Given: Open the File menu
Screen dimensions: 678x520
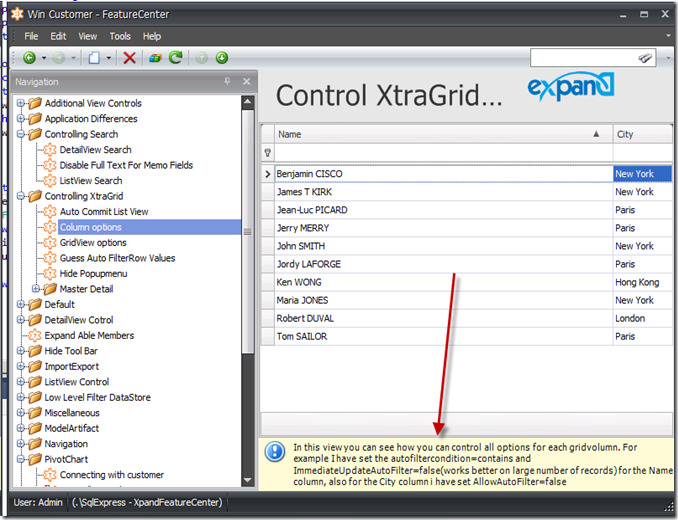Looking at the screenshot, I should click(x=31, y=36).
